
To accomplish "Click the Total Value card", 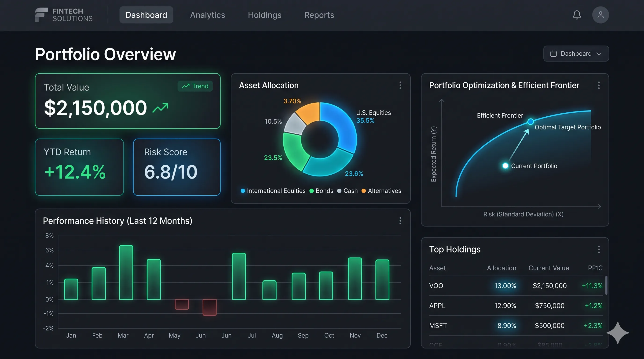I will (x=128, y=101).
